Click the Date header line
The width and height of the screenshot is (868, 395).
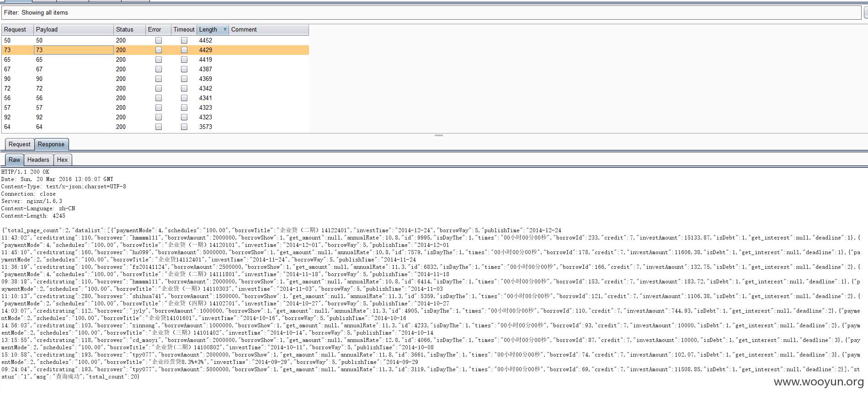click(57, 179)
